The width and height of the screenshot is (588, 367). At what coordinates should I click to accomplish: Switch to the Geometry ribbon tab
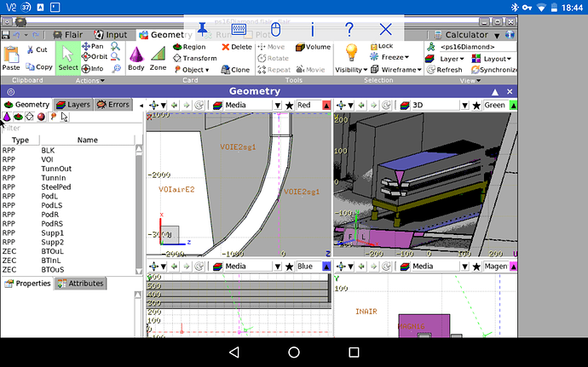[x=165, y=35]
